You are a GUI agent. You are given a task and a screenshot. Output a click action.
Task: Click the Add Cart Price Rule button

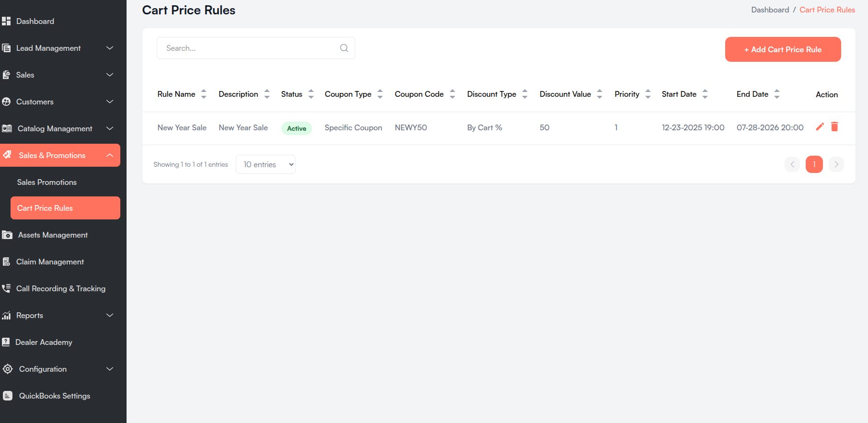point(783,49)
